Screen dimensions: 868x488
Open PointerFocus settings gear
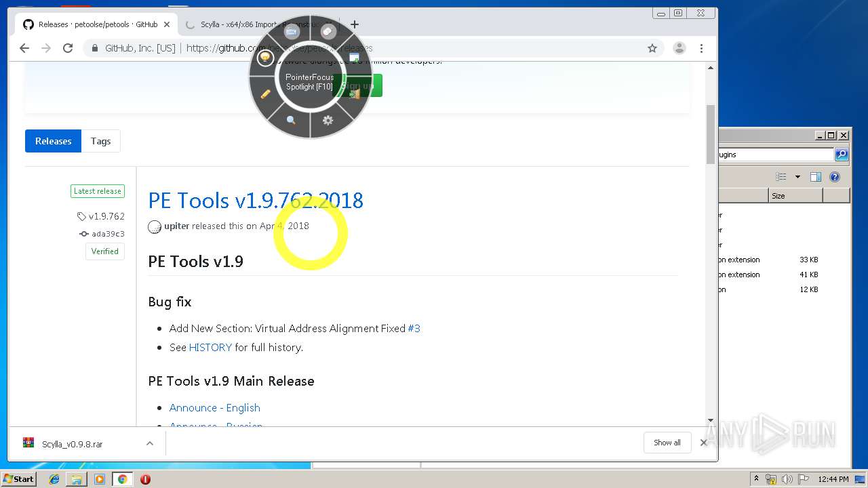coord(328,120)
